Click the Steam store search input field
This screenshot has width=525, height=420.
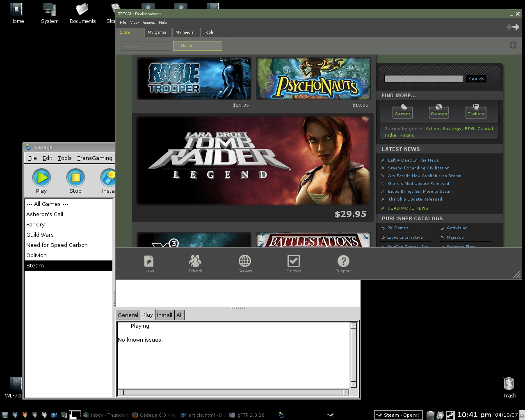pyautogui.click(x=423, y=79)
